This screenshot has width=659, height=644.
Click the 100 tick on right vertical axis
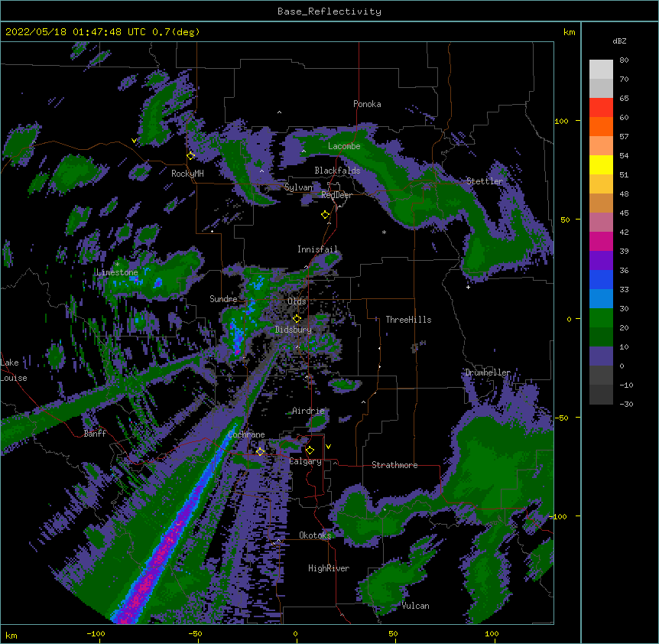[561, 121]
